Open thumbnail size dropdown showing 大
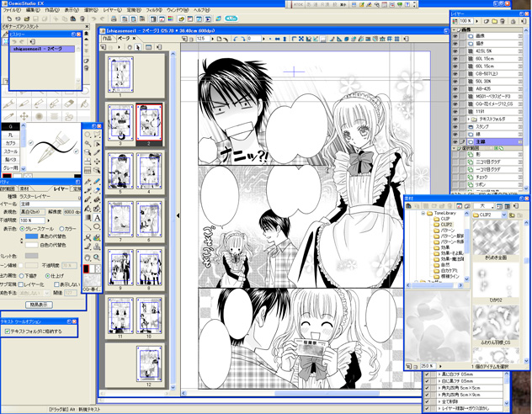The width and height of the screenshot is (532, 414). click(483, 206)
